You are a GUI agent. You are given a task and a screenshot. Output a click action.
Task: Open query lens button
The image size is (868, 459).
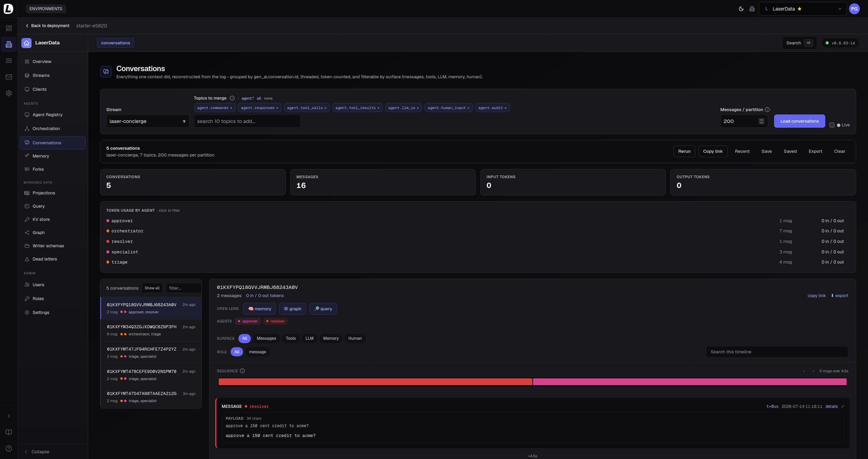(323, 309)
